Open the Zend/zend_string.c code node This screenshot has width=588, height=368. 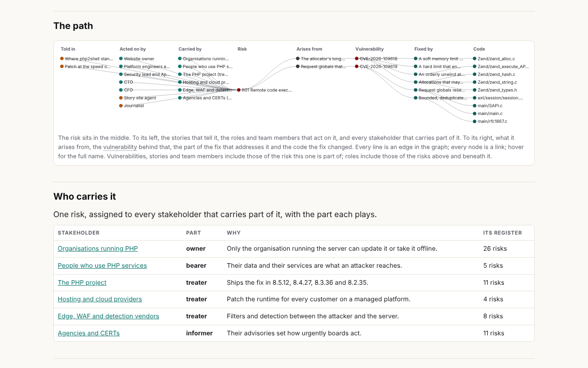click(495, 82)
